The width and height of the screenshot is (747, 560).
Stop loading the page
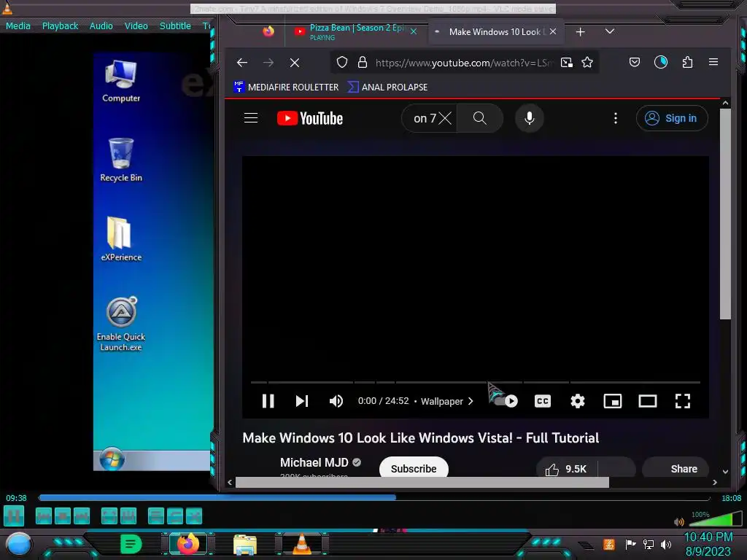point(295,63)
